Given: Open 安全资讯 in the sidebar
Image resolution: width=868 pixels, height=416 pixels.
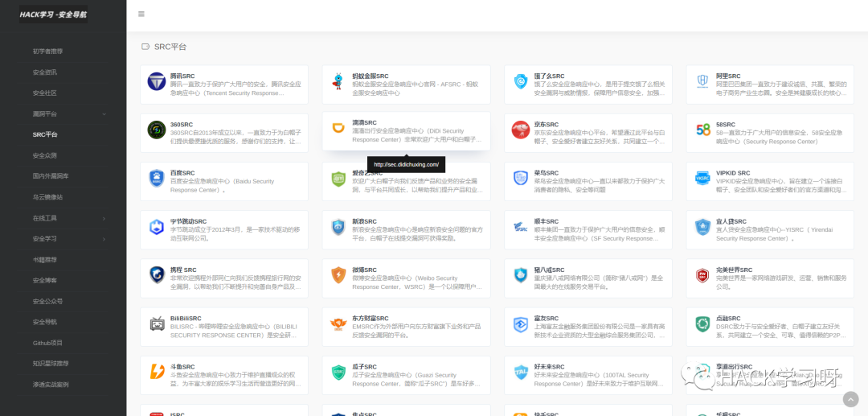Looking at the screenshot, I should tap(45, 72).
